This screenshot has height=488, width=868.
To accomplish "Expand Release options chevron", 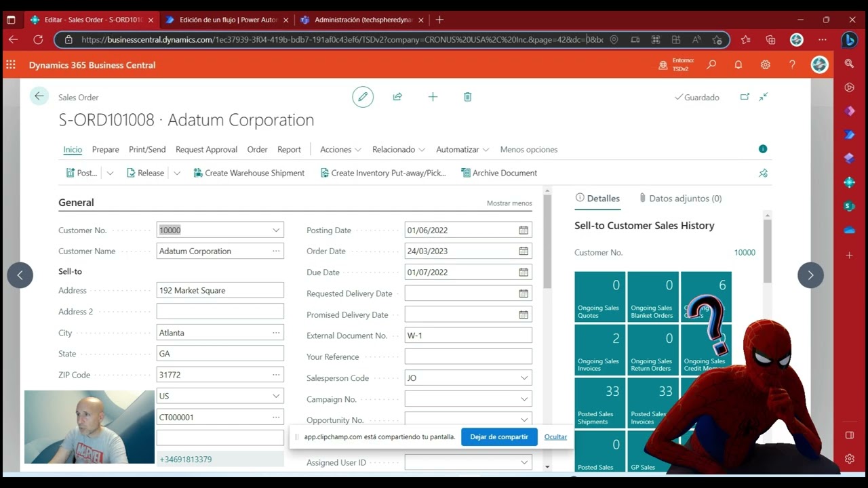I will coord(177,173).
